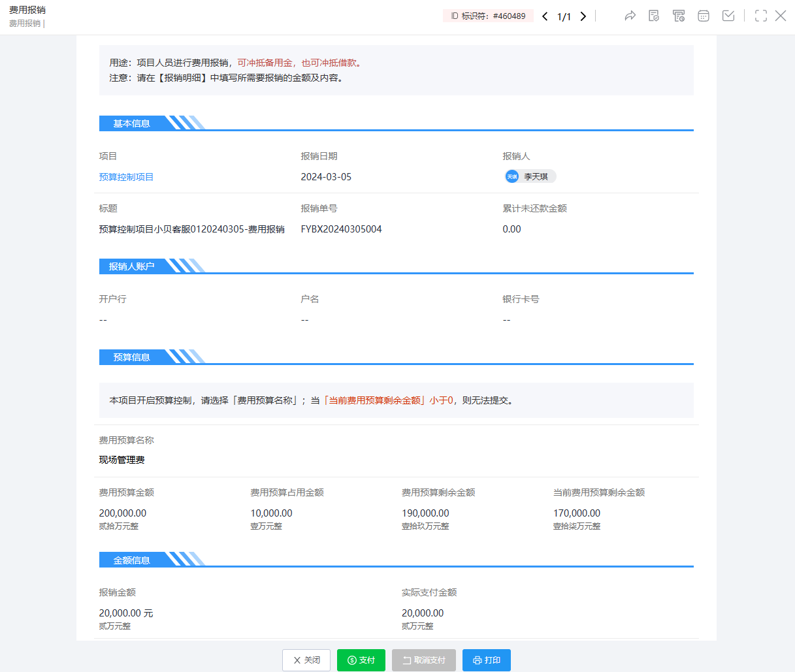Select the 预算信息 section header
The height and width of the screenshot is (672, 795).
132,357
